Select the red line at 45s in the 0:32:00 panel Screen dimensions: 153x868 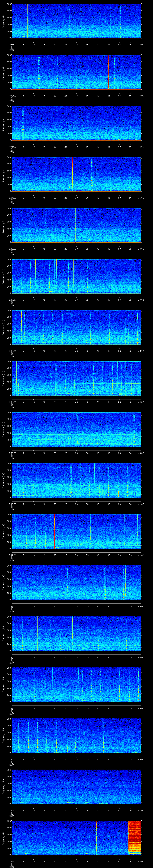[109, 72]
